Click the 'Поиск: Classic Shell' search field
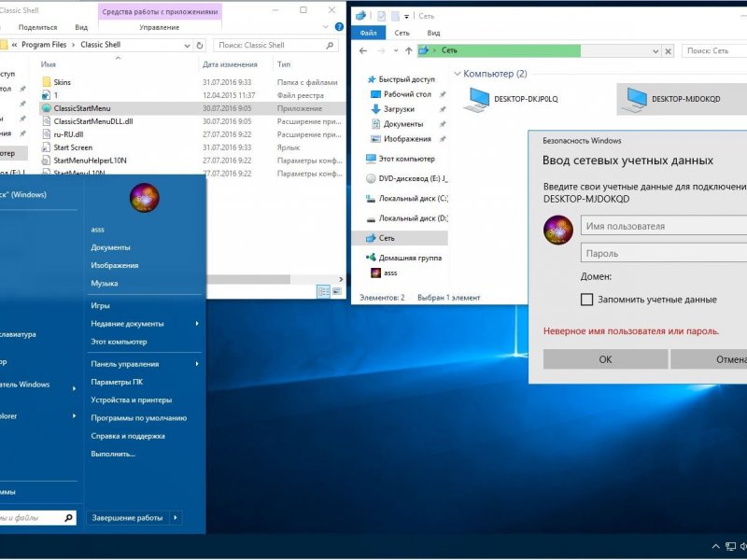 point(275,45)
